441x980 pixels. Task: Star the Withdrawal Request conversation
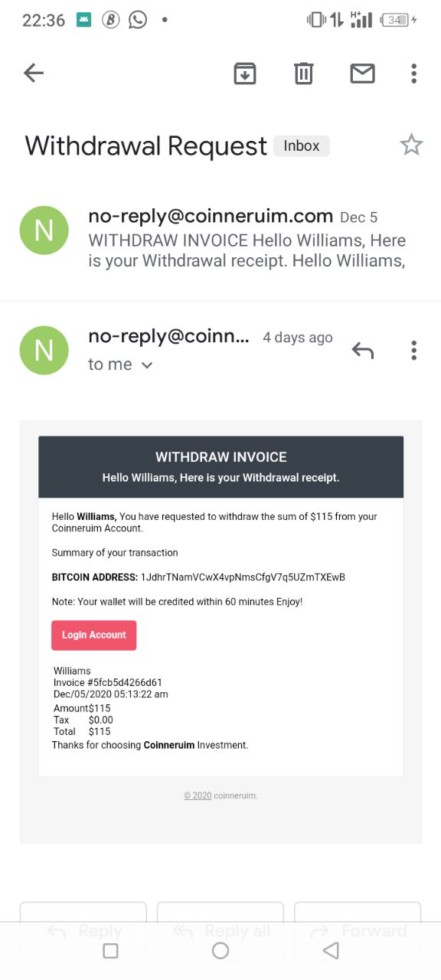point(411,145)
